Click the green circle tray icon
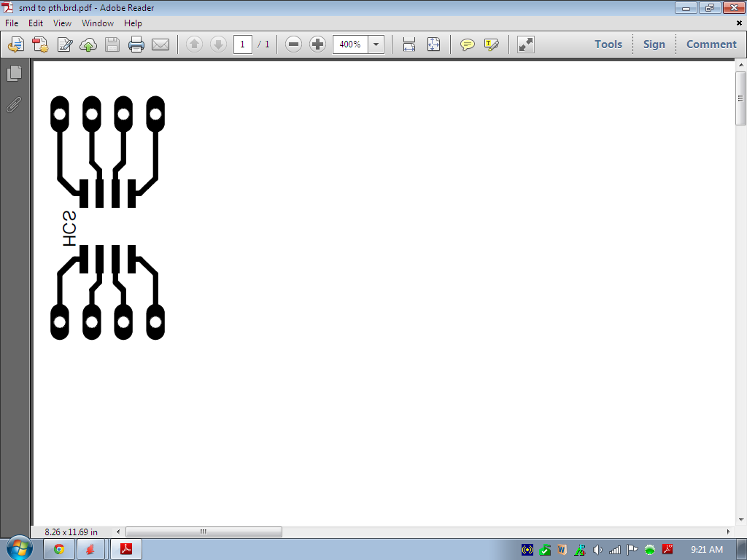747x560 pixels. [650, 550]
